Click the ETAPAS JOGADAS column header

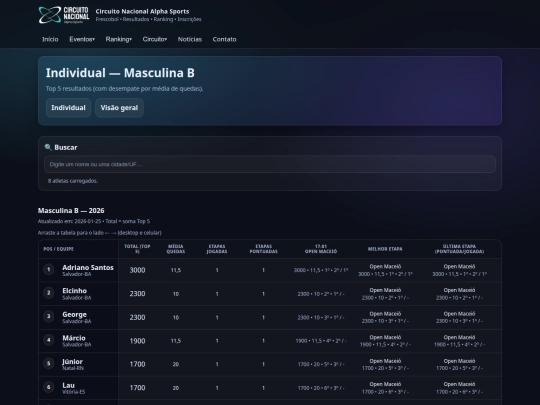point(217,249)
